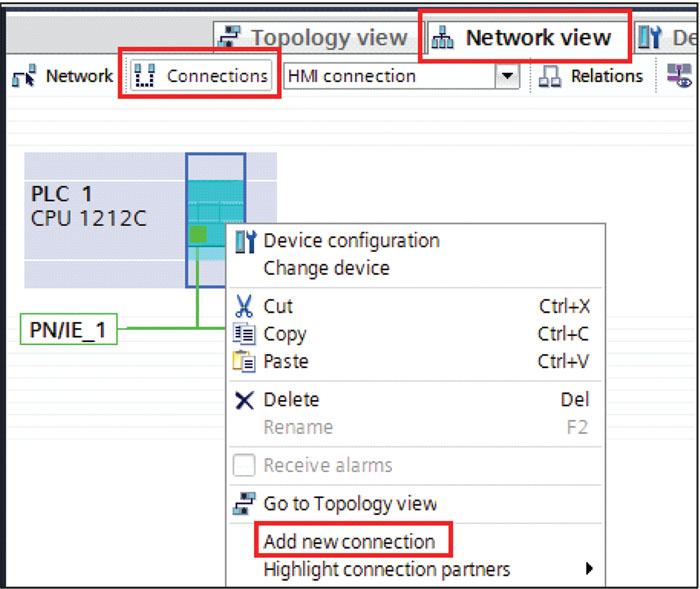
Task: Expand Highlight connection partners submenu arrow
Action: coord(589,569)
